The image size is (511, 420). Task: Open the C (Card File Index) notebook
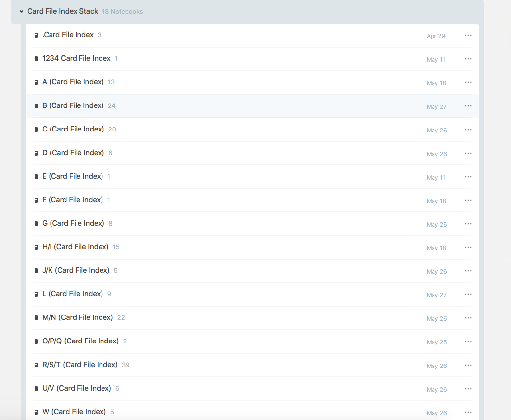(73, 129)
